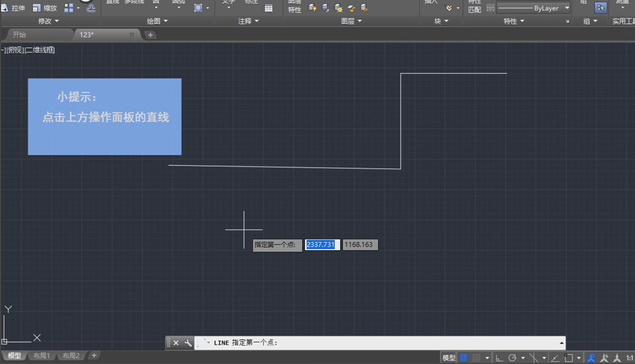Screen dimensions: 635x364
Task: Switch to the 布局1 layout tab
Action: tap(41, 355)
